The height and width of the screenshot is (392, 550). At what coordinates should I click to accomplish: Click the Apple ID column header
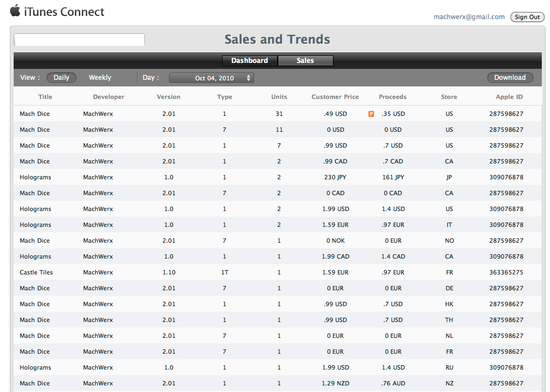509,97
